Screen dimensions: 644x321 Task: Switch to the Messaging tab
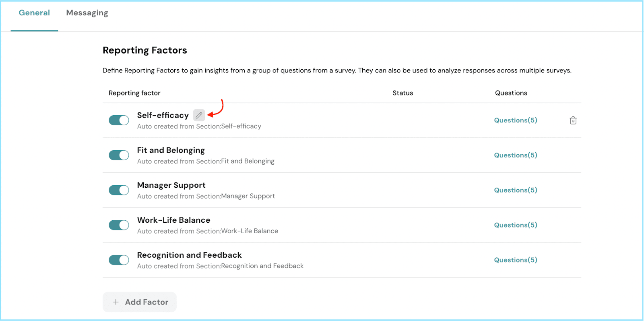(87, 13)
